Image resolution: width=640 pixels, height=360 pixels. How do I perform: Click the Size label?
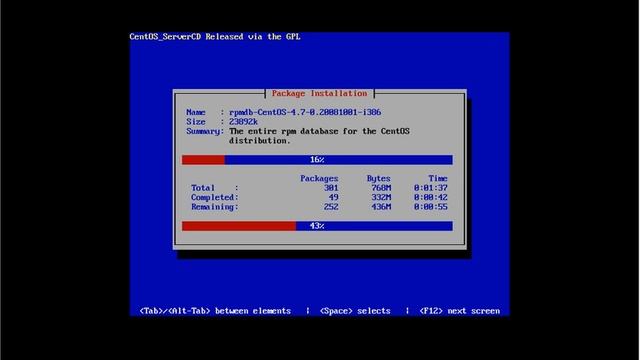[196, 122]
